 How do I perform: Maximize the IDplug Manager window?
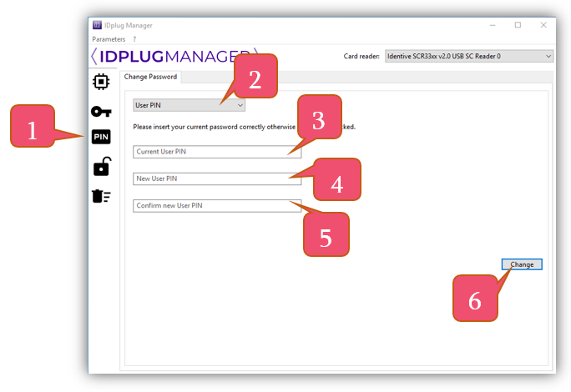(x=518, y=25)
